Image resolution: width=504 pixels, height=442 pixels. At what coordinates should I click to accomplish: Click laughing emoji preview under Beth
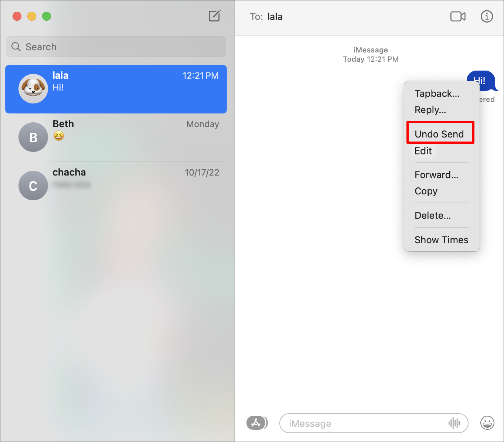point(59,136)
